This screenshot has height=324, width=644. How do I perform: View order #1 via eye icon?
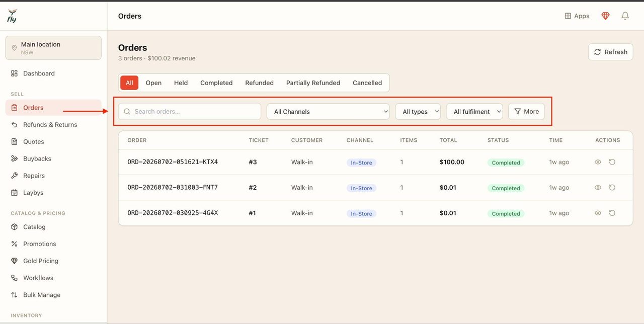click(x=598, y=213)
